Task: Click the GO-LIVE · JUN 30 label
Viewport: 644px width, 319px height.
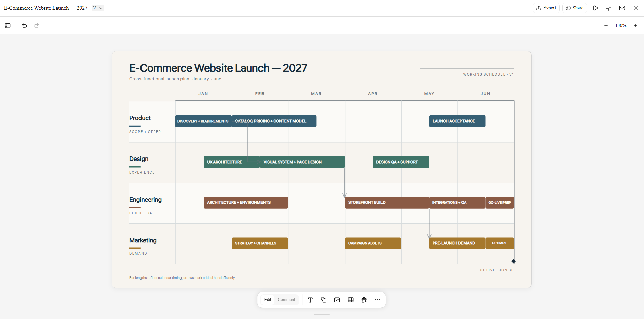Action: (x=496, y=270)
